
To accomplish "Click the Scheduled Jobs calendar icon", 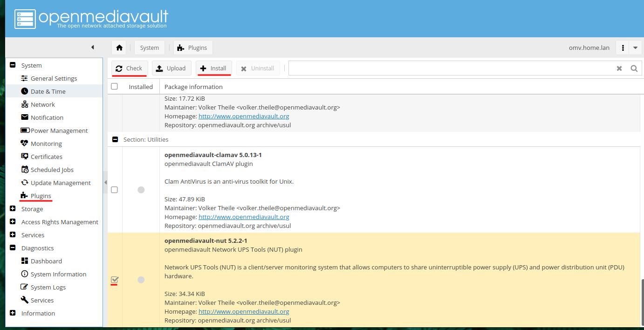I will tap(25, 170).
